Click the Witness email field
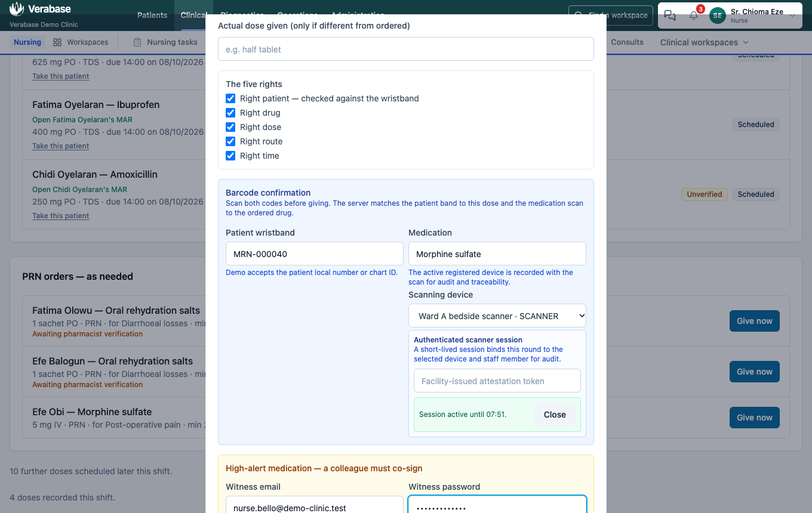Viewport: 812px width, 513px height. (x=315, y=505)
